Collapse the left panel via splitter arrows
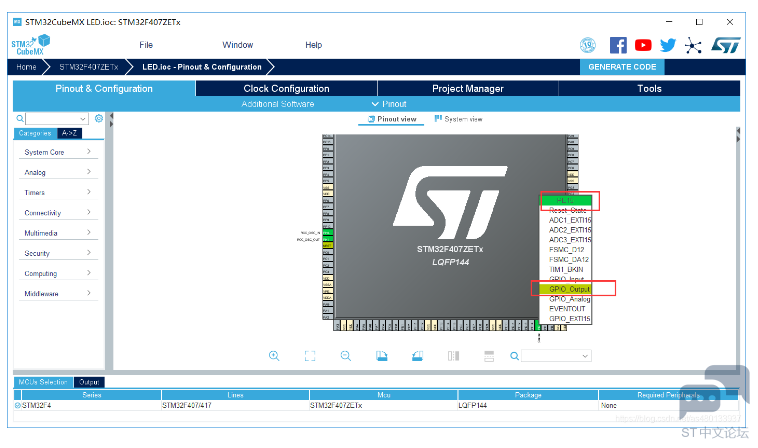The width and height of the screenshot is (758, 448). (x=111, y=116)
